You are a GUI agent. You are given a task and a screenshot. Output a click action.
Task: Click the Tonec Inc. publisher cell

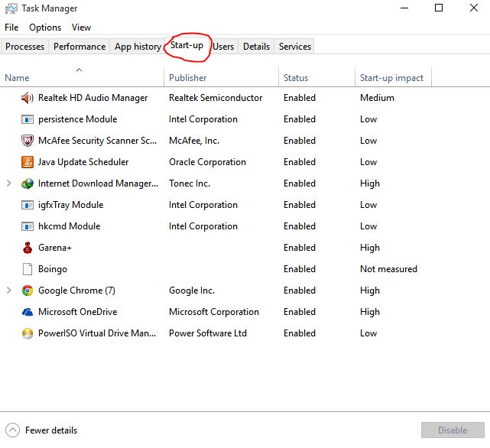click(x=190, y=183)
